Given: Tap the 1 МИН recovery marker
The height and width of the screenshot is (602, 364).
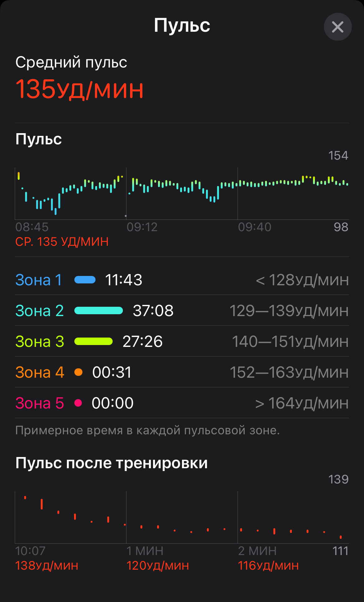Looking at the screenshot, I should [x=145, y=551].
